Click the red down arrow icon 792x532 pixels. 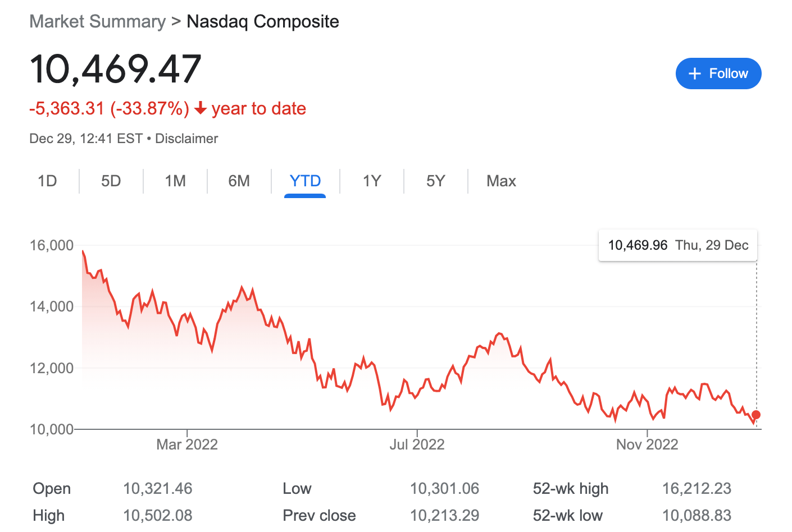coord(201,108)
